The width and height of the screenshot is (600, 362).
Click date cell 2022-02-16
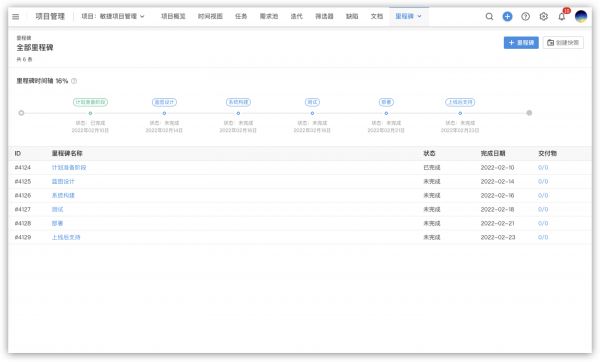[497, 196]
